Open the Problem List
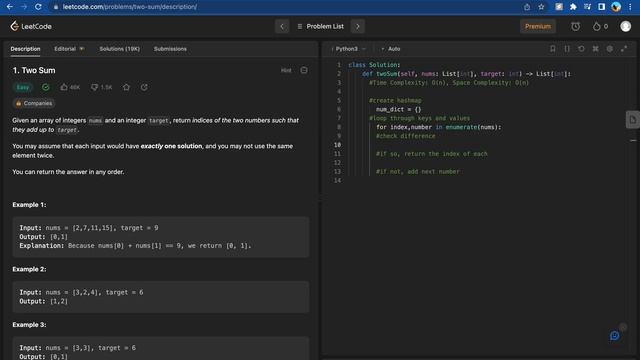The image size is (640, 360). click(320, 26)
